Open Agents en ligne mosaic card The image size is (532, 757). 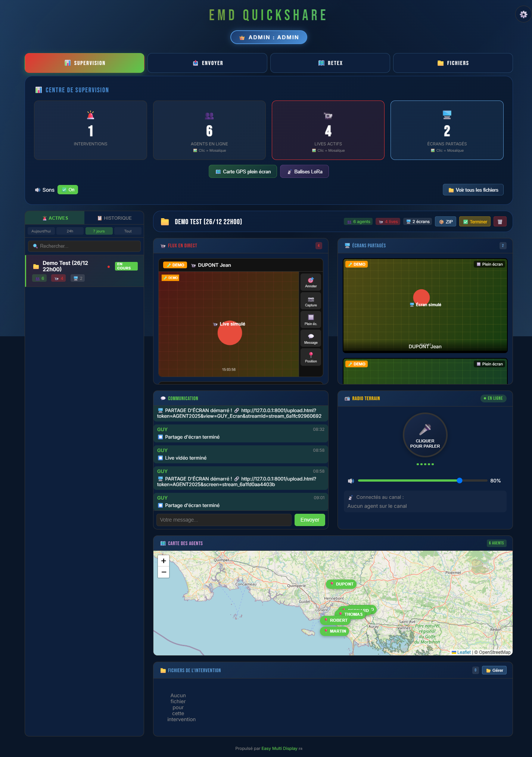(x=209, y=130)
